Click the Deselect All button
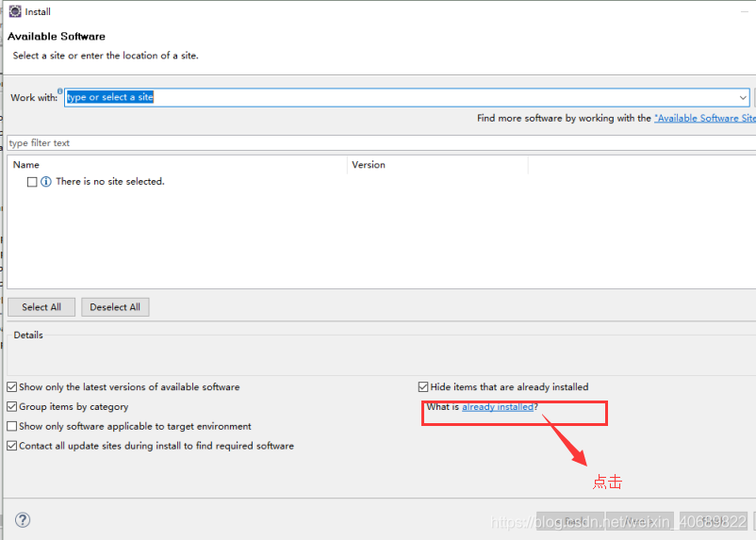The width and height of the screenshot is (756, 540). [x=115, y=307]
